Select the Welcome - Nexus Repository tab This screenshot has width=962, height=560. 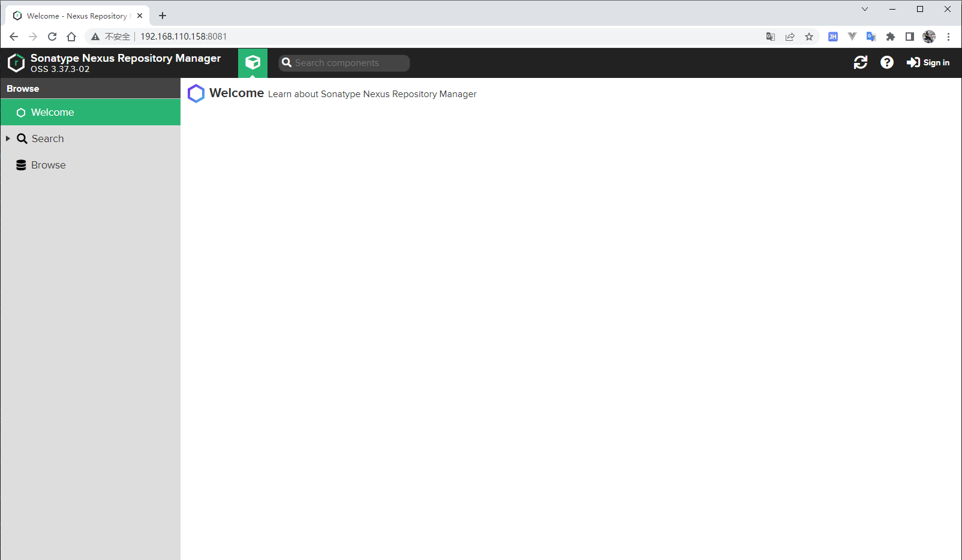point(77,16)
